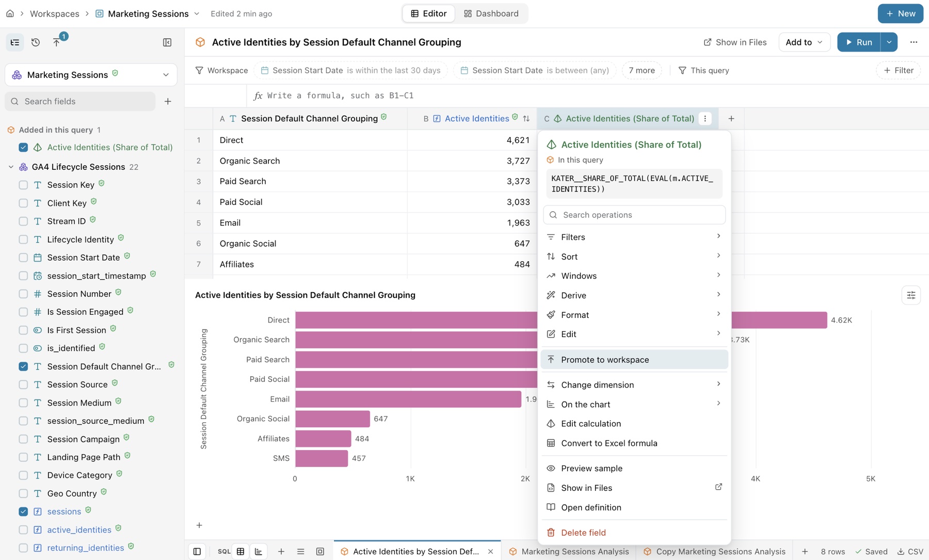
Task: Click the column C three-dot menu icon
Action: point(705,119)
